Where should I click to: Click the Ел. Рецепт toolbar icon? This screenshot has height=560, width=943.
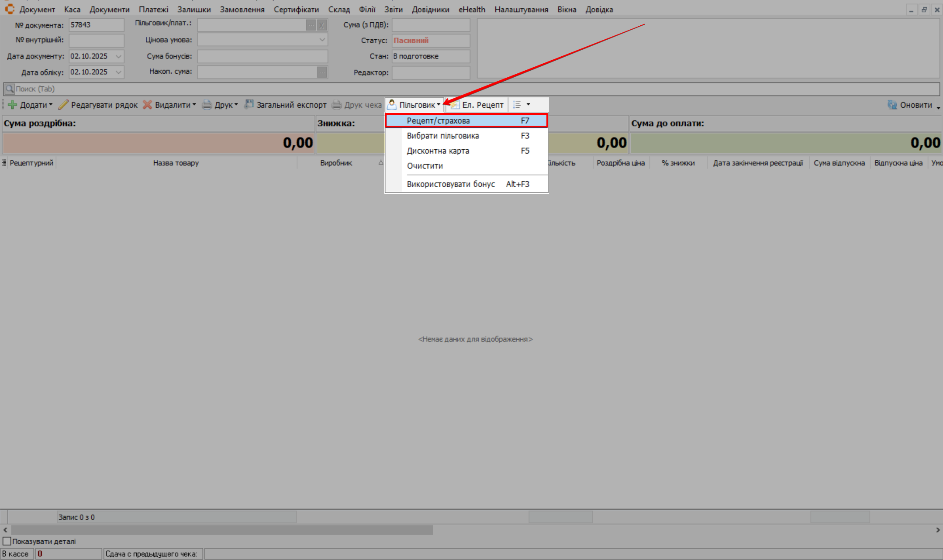point(455,105)
